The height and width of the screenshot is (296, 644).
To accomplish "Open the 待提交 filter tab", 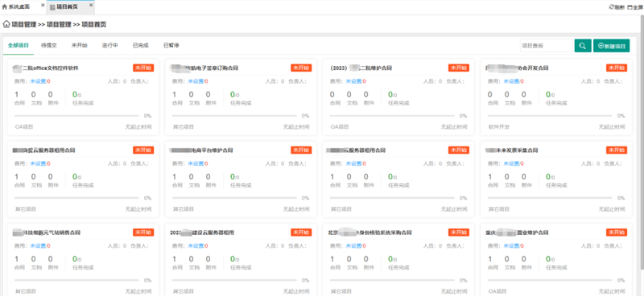I will [49, 46].
